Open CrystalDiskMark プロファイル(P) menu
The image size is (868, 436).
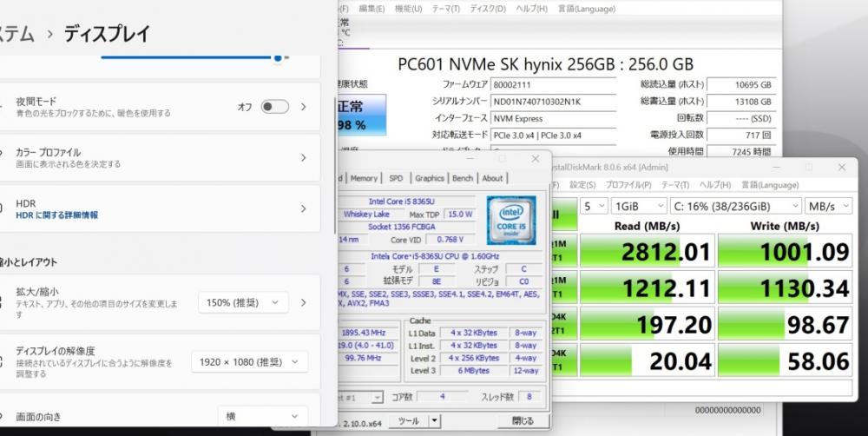[x=628, y=185]
